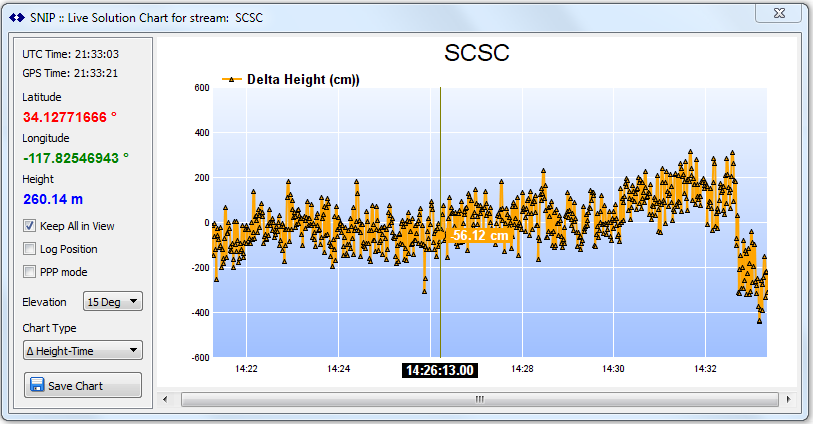Click the SCSC chart title
Screen dimensions: 813x424
tap(477, 54)
